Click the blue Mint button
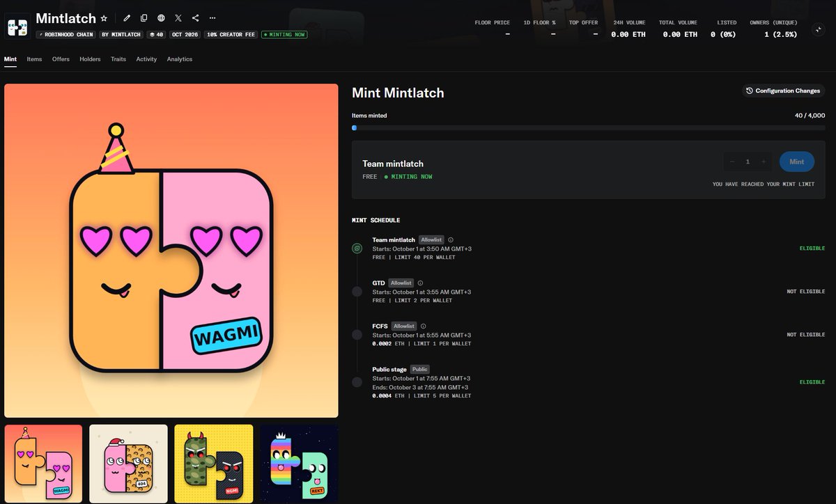Viewport: 836px width, 504px height. coord(797,162)
